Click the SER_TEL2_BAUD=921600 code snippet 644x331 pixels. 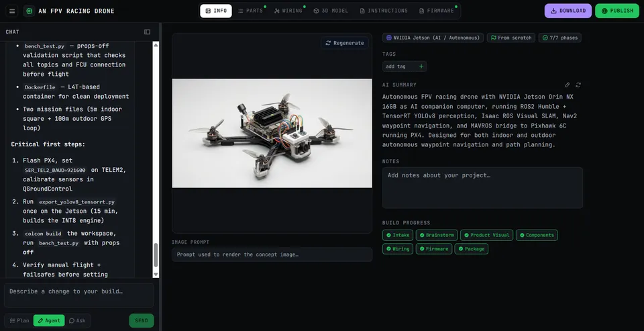pos(55,170)
